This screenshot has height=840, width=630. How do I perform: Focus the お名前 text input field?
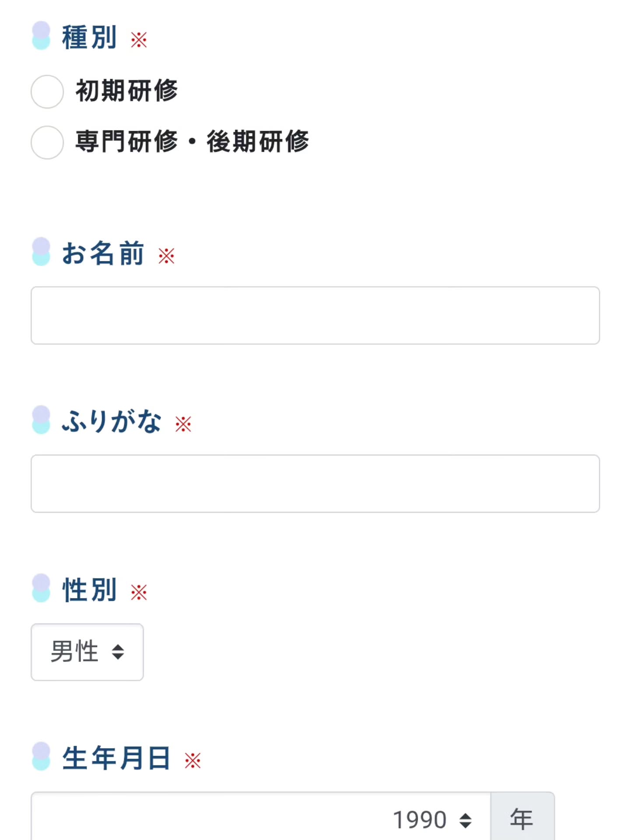[315, 315]
